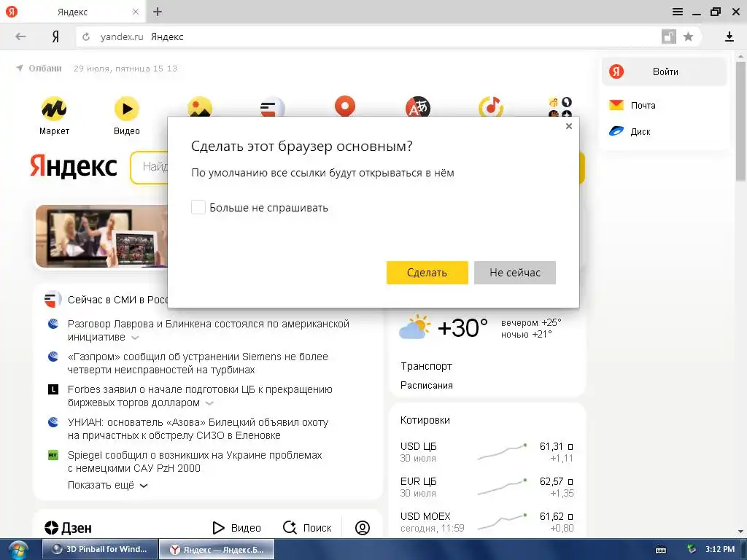
Task: Click the Яндекс logo
Action: point(74,166)
